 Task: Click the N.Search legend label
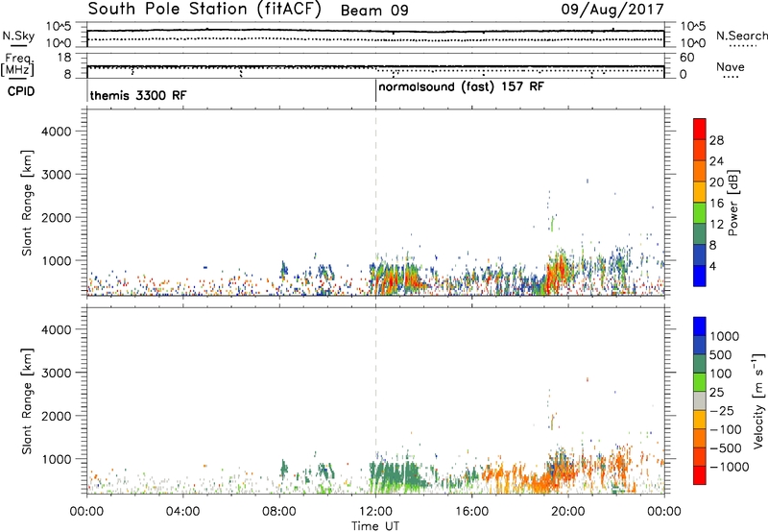[x=742, y=36]
